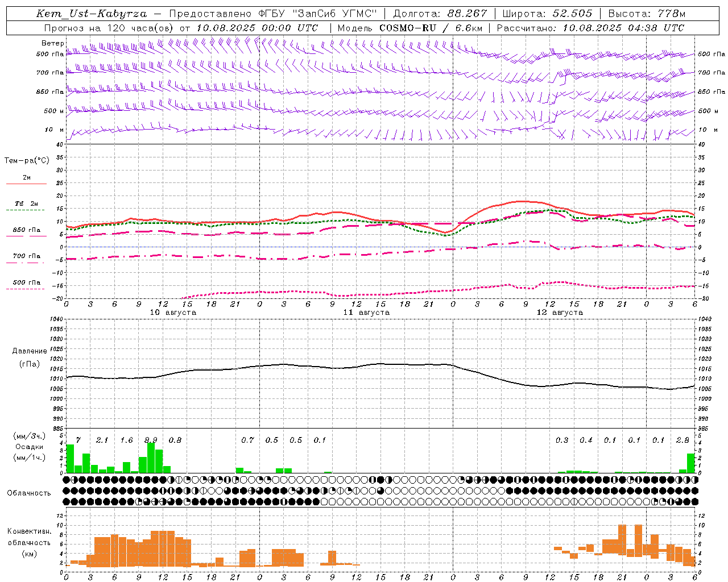
Task: Click the latitude value Широта: 52.505
Action: pos(547,14)
